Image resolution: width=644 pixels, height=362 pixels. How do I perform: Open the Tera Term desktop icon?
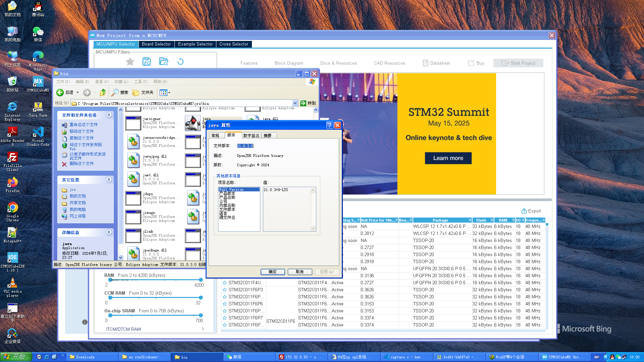[x=38, y=109]
